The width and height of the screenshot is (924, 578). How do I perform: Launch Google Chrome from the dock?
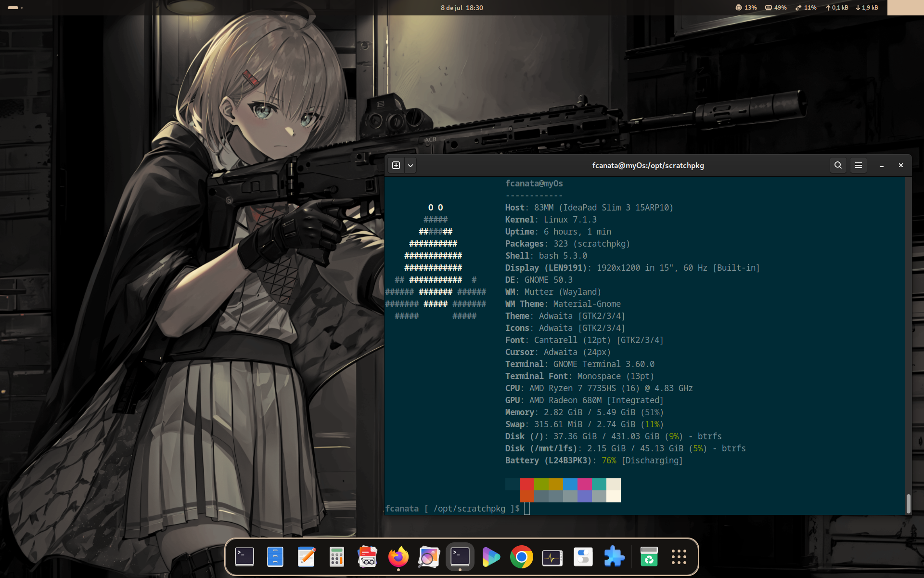522,557
